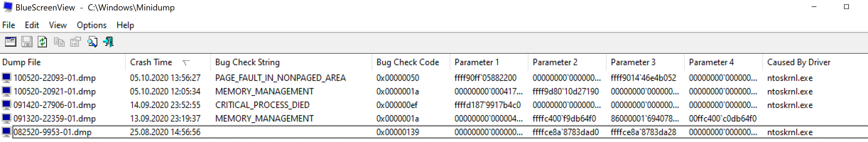Image resolution: width=868 pixels, height=142 pixels.
Task: Click the Exit toolbar icon
Action: click(108, 42)
